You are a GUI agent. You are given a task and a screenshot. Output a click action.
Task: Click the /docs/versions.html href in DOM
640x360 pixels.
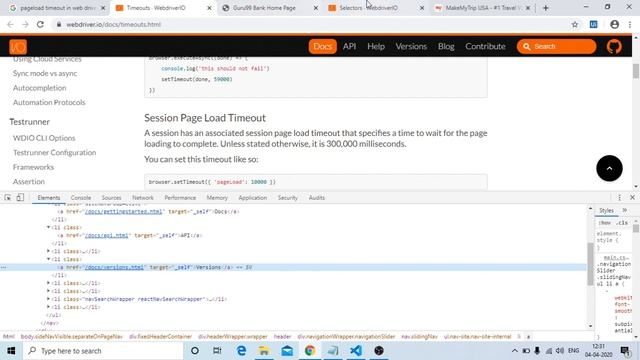(114, 267)
